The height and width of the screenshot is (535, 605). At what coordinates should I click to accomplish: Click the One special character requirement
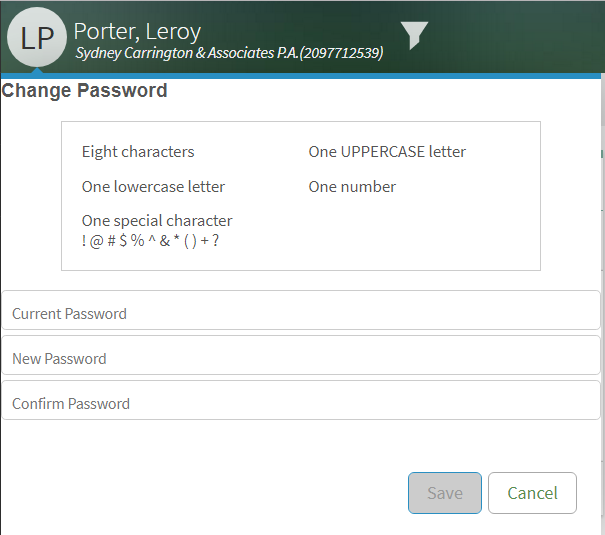(x=157, y=220)
